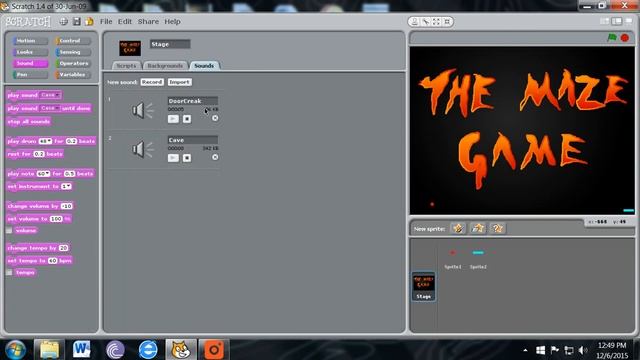The height and width of the screenshot is (360, 640).
Task: Select the Pen block category
Action: pos(30,75)
